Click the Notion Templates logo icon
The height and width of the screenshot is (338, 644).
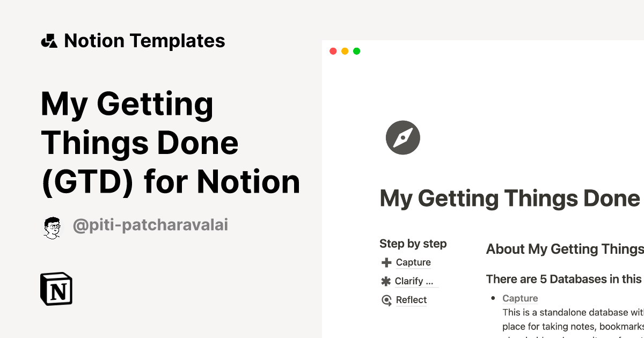tap(49, 40)
